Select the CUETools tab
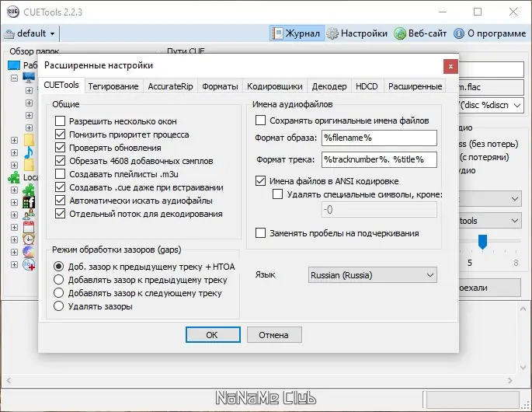 pyautogui.click(x=61, y=85)
